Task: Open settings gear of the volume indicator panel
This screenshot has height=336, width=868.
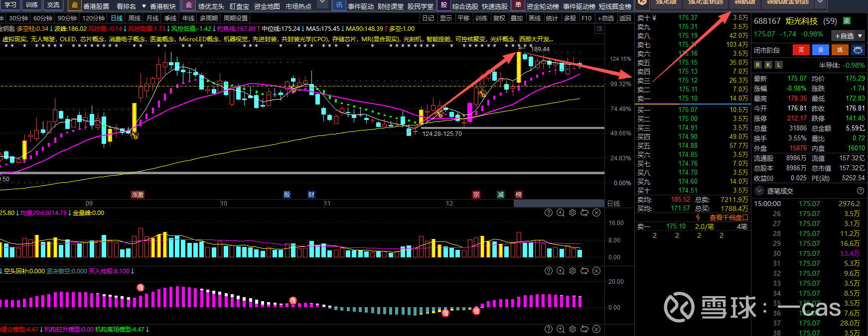Action: click(x=573, y=213)
